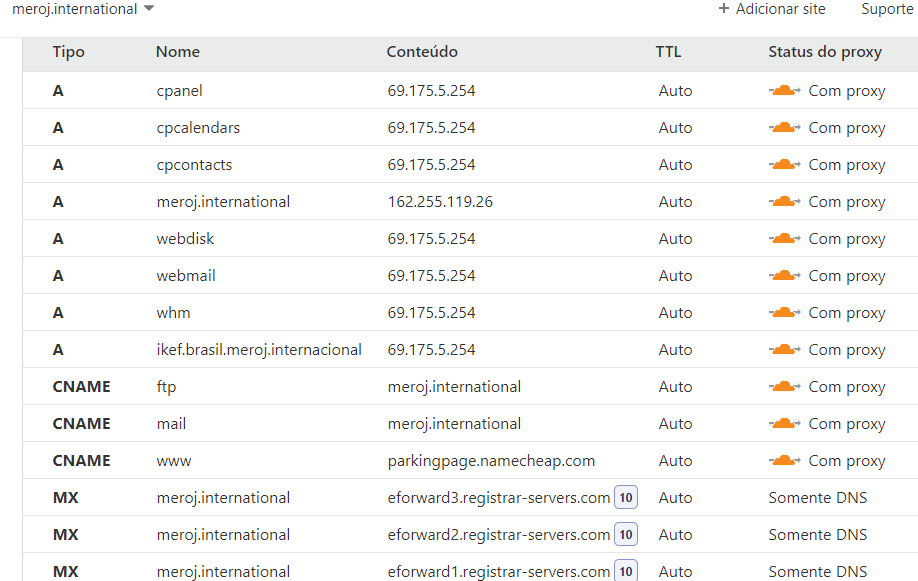Click the orange proxy cloud for cpcalendars
The height and width of the screenshot is (581, 918).
[785, 128]
